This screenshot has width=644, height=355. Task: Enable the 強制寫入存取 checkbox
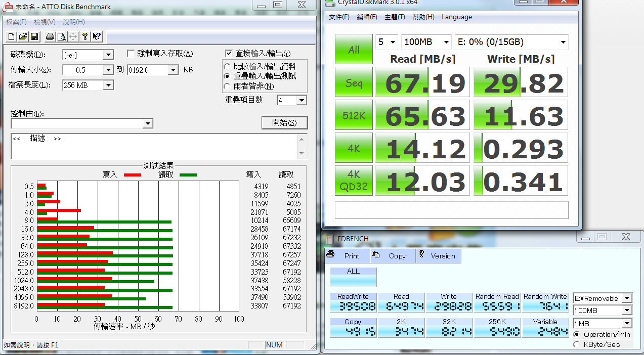click(131, 54)
